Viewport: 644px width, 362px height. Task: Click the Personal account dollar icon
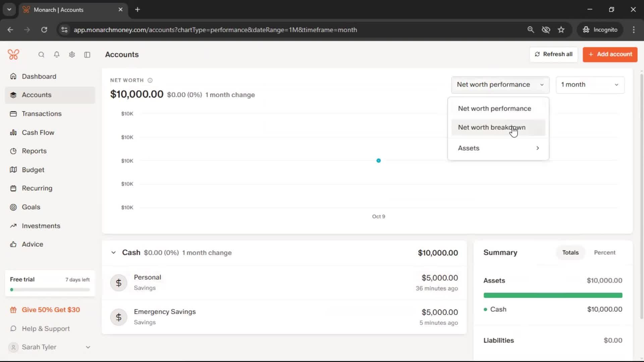click(119, 283)
